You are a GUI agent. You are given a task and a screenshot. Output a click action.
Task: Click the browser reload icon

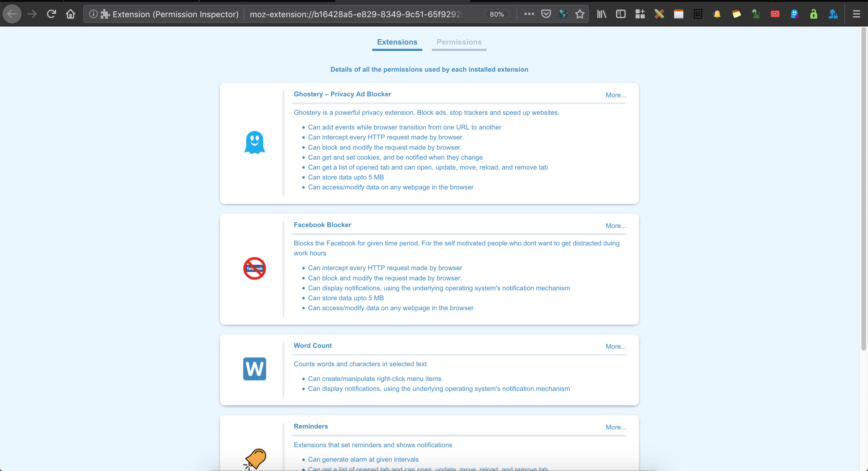coord(51,13)
